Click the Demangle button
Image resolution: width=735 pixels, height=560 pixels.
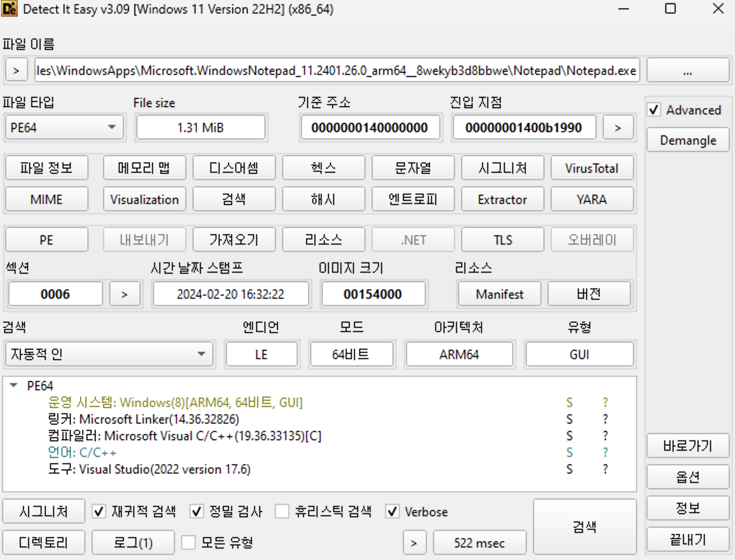tap(688, 141)
